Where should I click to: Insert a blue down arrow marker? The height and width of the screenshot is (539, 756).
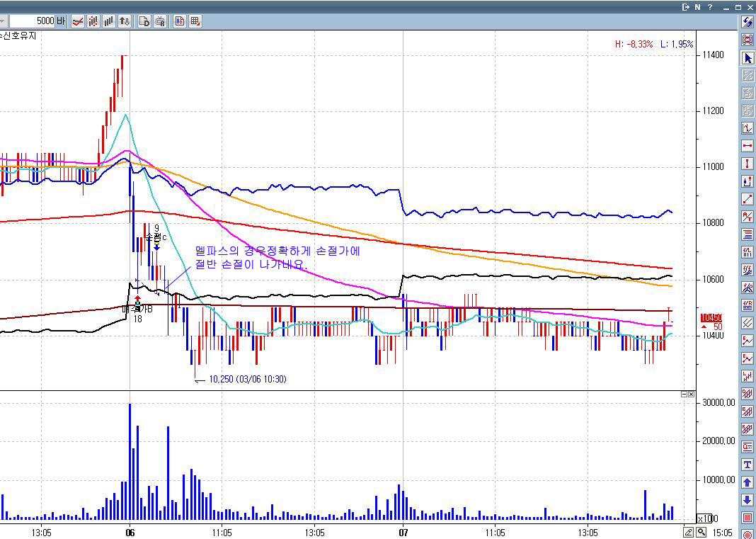tap(748, 500)
